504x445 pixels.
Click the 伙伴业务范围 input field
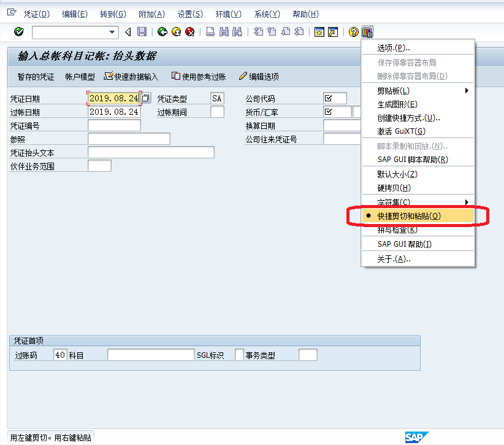pos(100,166)
